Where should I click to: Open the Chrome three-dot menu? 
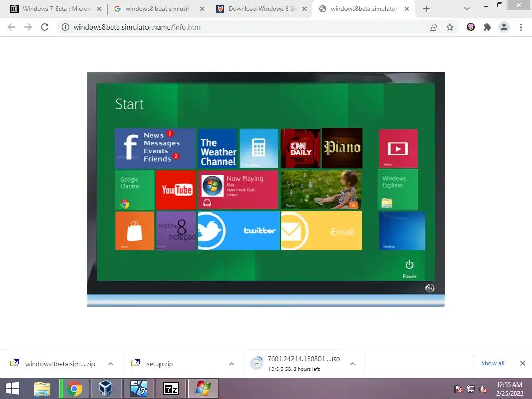pos(521,27)
